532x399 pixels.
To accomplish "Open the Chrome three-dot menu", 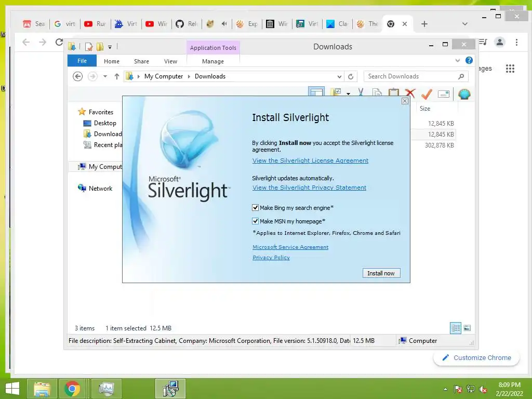I will click(x=516, y=42).
